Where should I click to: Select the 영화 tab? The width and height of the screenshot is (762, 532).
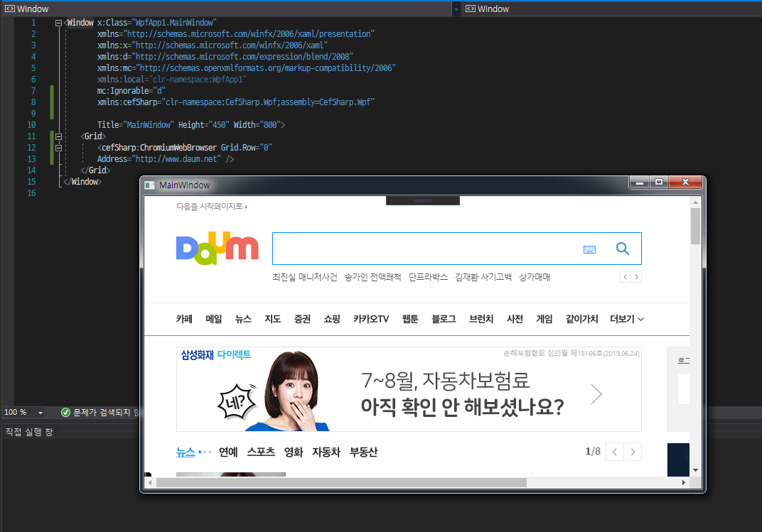click(x=294, y=452)
